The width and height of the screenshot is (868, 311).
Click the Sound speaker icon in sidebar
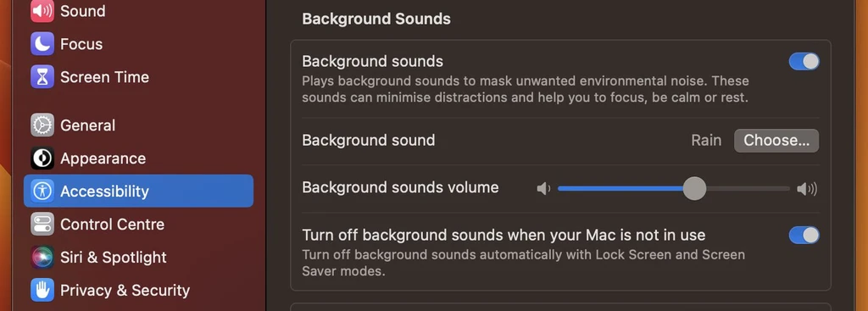42,11
